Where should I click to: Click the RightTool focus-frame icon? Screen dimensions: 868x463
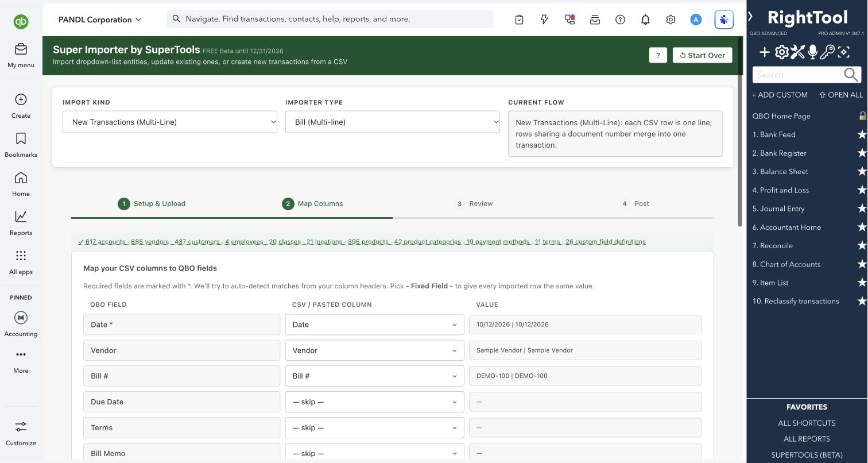click(843, 53)
